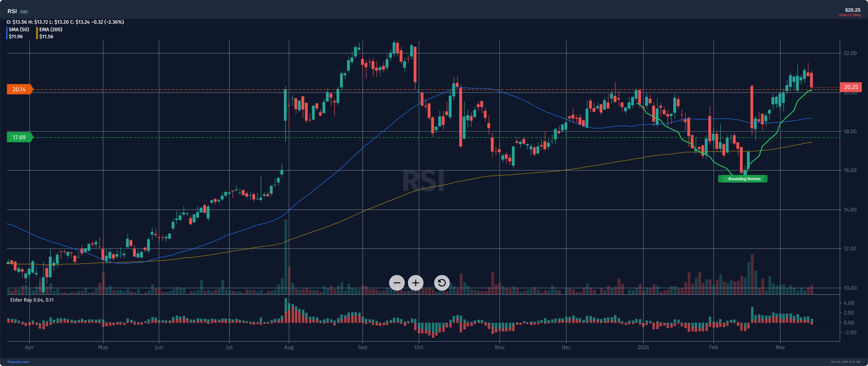
Task: Open the finquota.com link
Action: click(x=18, y=362)
